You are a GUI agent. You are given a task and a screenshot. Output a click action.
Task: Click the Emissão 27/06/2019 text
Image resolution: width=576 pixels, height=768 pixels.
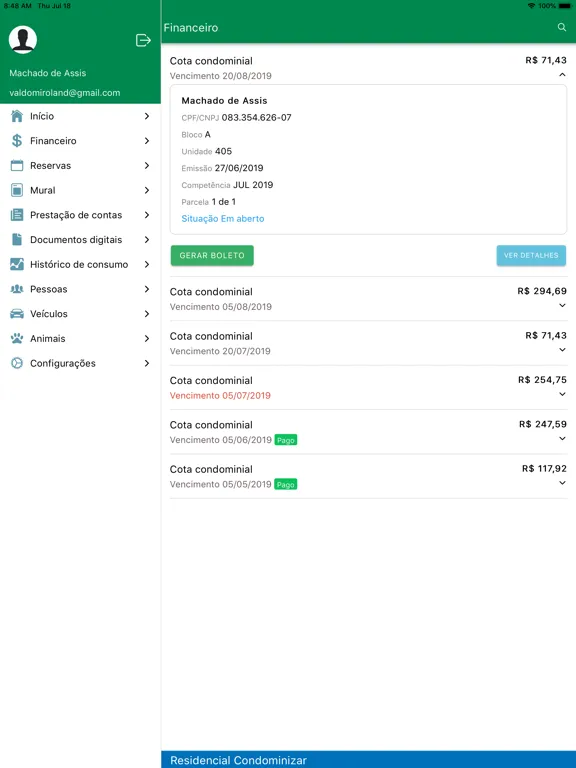[x=222, y=168]
